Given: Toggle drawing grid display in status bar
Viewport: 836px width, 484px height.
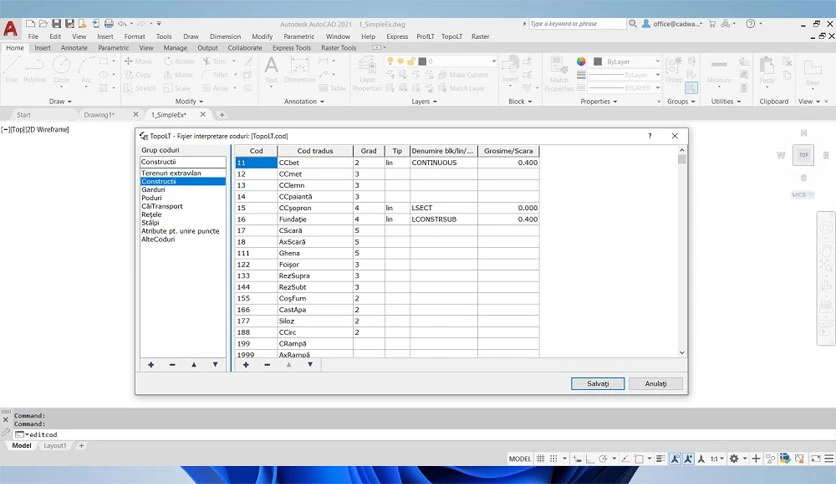Looking at the screenshot, I should pyautogui.click(x=541, y=458).
